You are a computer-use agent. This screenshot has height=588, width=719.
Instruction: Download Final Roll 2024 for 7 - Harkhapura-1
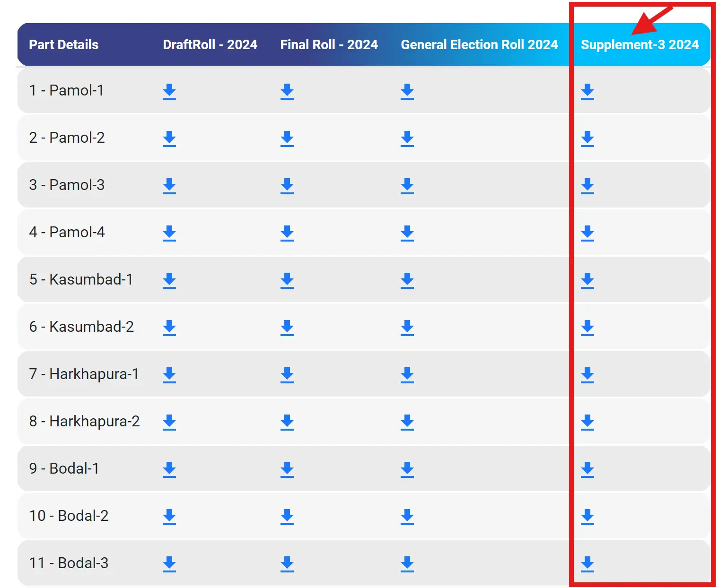(287, 375)
